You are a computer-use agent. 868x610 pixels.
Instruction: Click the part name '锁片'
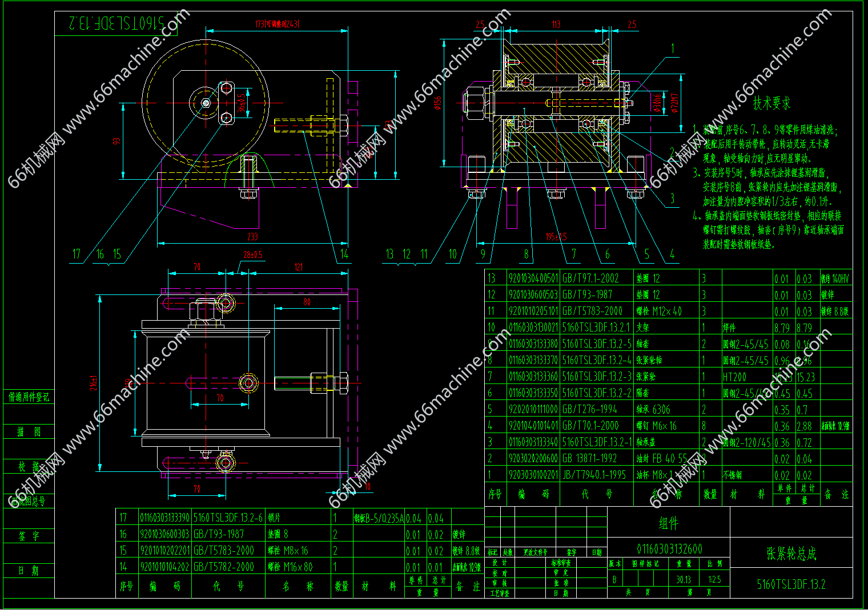(274, 518)
